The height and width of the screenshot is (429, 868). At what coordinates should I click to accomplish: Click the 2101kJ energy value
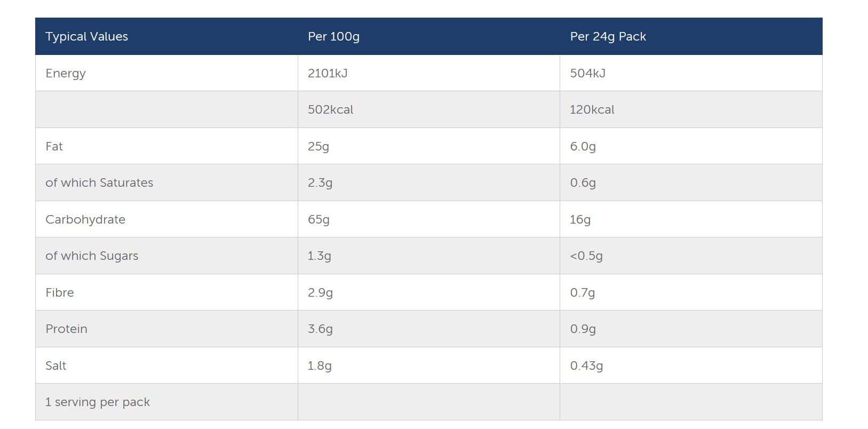tap(328, 74)
